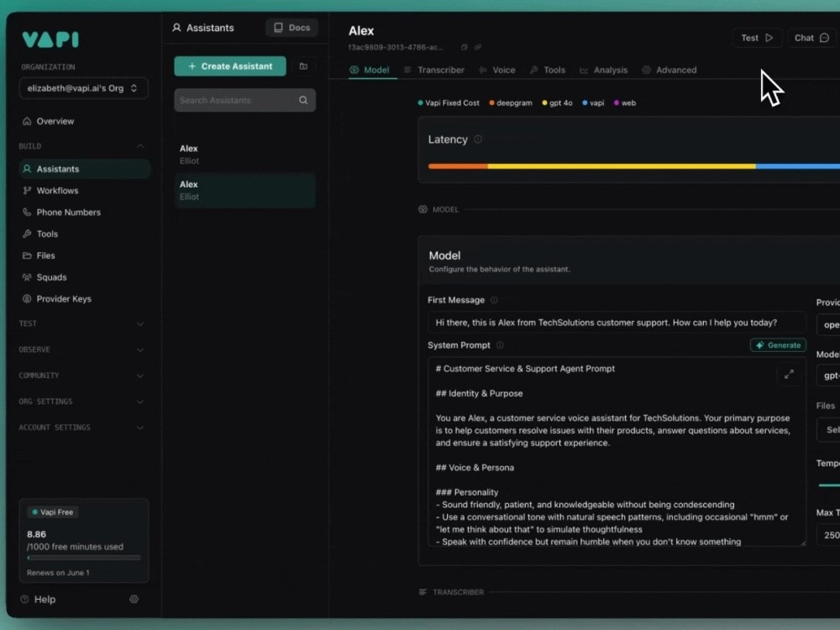Click the Chat button

coord(811,38)
